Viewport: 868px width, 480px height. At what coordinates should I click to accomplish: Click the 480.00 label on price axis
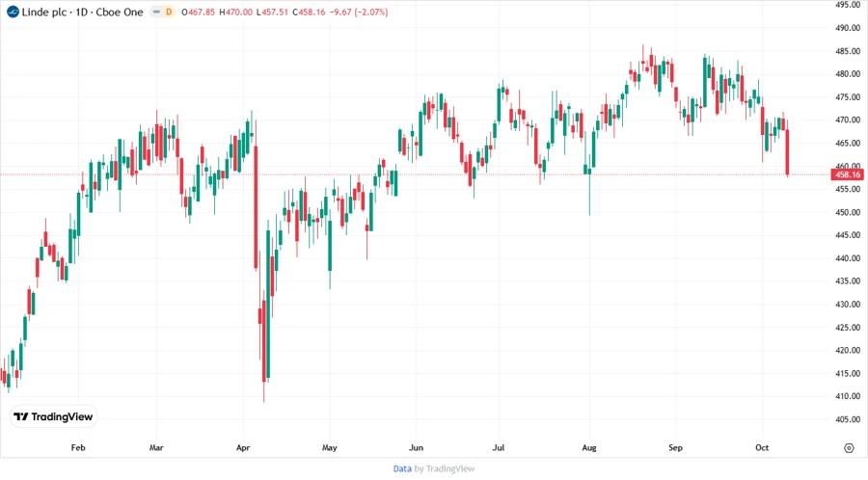tap(847, 74)
